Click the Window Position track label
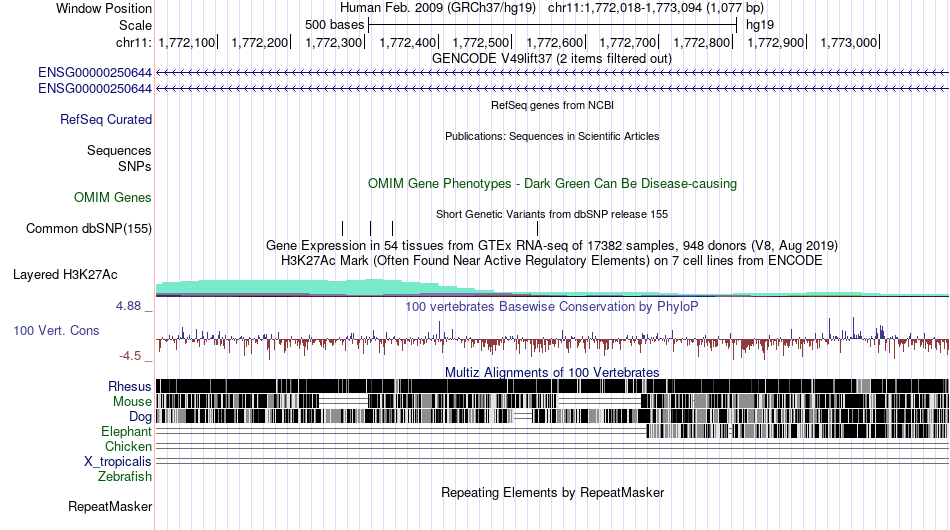Viewport: 950px width, 530px height. tap(104, 8)
